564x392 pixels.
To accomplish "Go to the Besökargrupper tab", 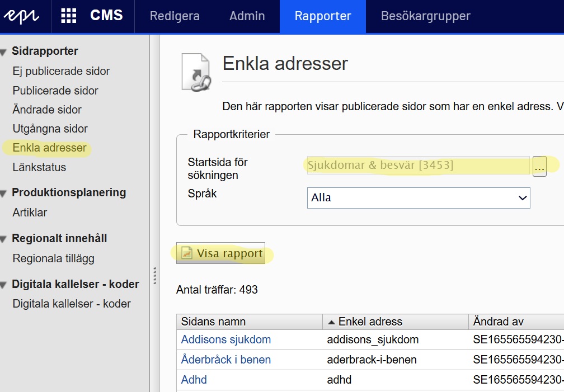I will pyautogui.click(x=425, y=16).
